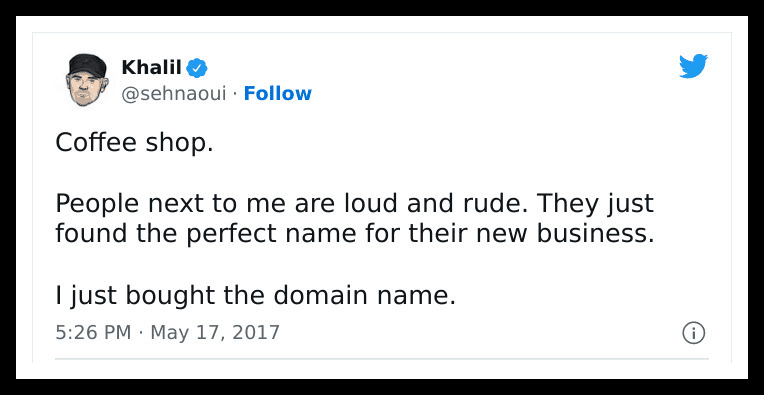Click the separator dot before Follow

235,94
